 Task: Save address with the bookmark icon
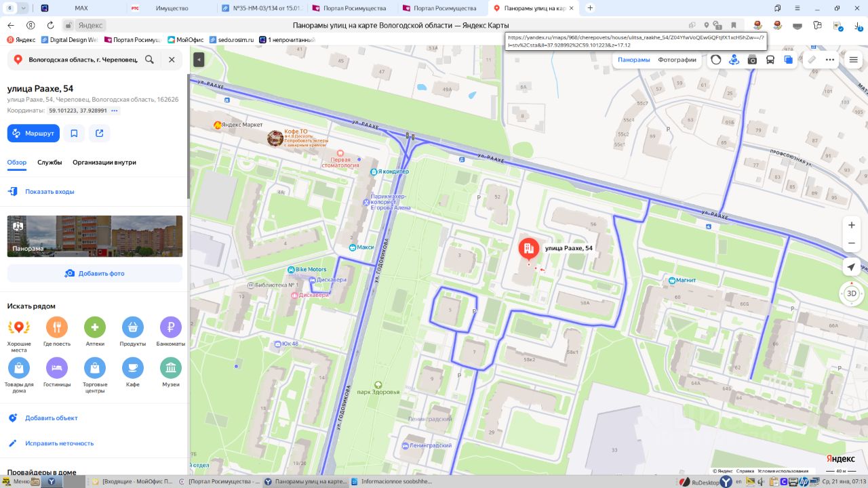click(x=74, y=134)
